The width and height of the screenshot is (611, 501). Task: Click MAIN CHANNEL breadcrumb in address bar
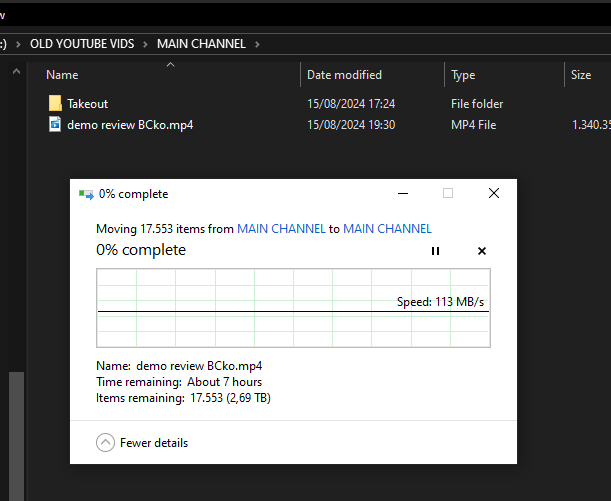tap(201, 44)
